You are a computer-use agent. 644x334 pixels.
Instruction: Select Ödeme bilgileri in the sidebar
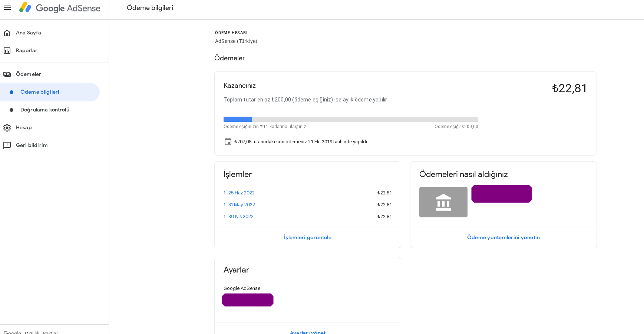tap(50, 92)
